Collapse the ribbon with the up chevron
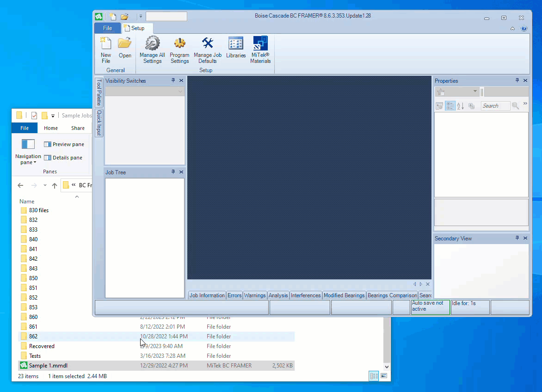This screenshot has width=542, height=392. [512, 29]
